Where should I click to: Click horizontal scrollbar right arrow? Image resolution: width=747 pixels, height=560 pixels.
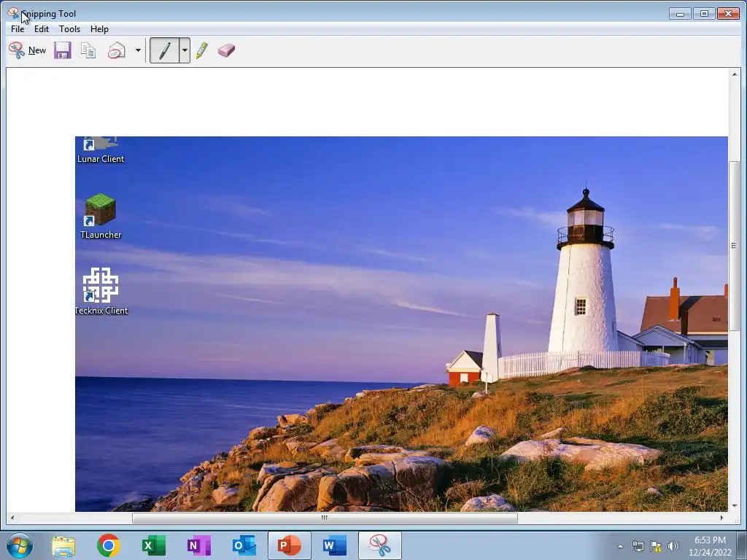tap(721, 518)
